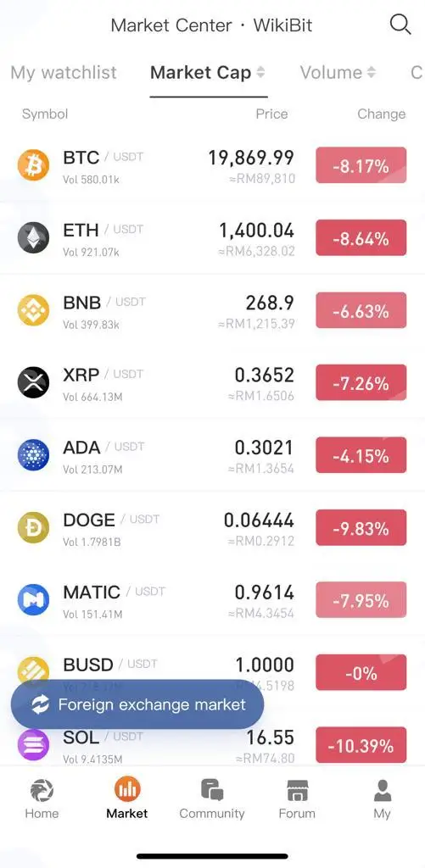Open the Forum tab
425x868 pixels.
tap(297, 798)
